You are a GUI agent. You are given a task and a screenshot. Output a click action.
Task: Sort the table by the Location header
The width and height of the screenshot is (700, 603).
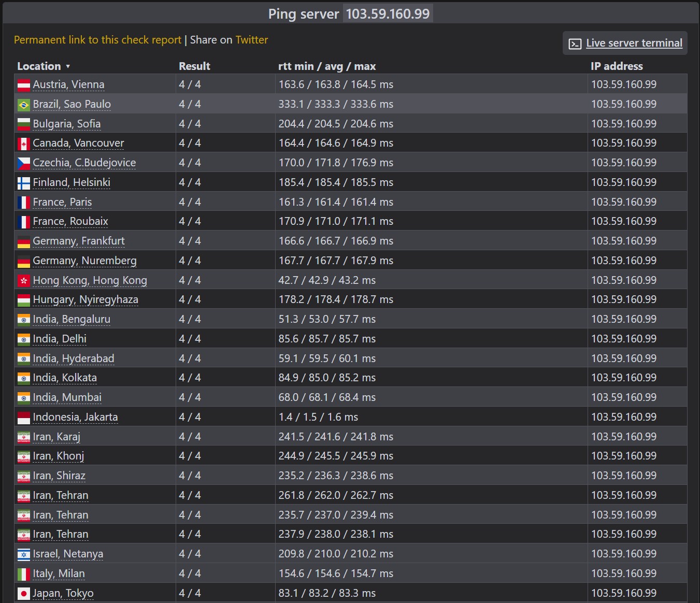pos(44,66)
